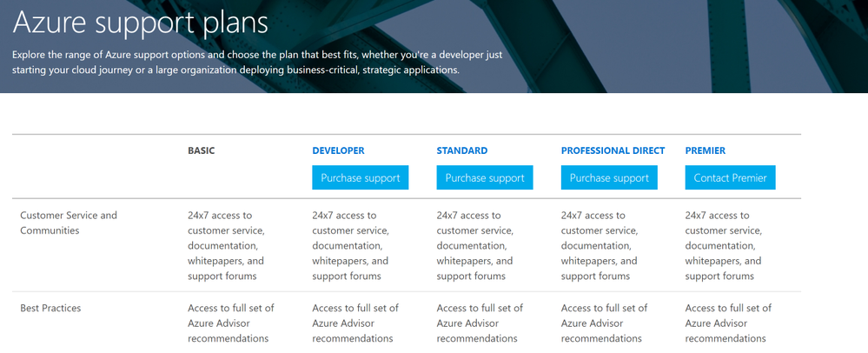Click Purchase support under the Standard plan

(x=484, y=177)
